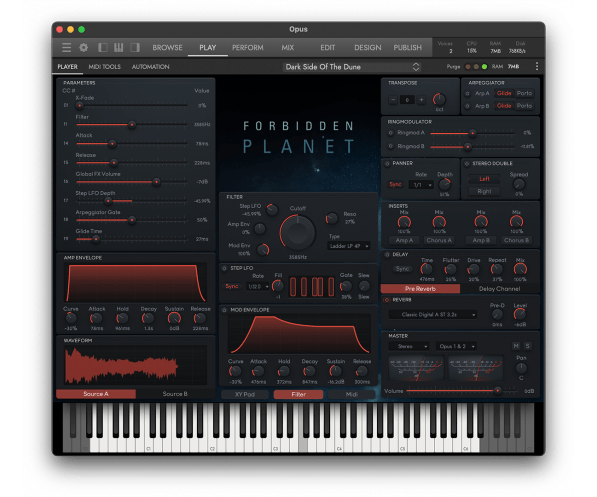Click the Reverb Level knob

pyautogui.click(x=520, y=315)
